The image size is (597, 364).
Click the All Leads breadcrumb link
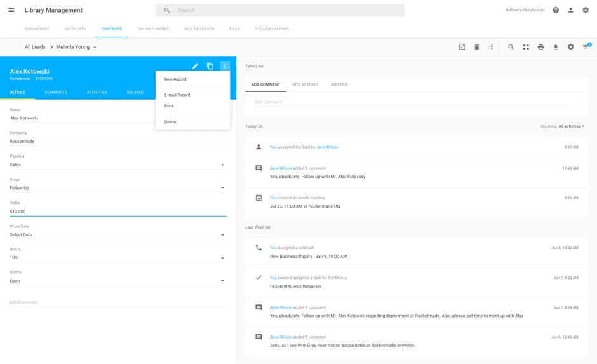tap(36, 47)
